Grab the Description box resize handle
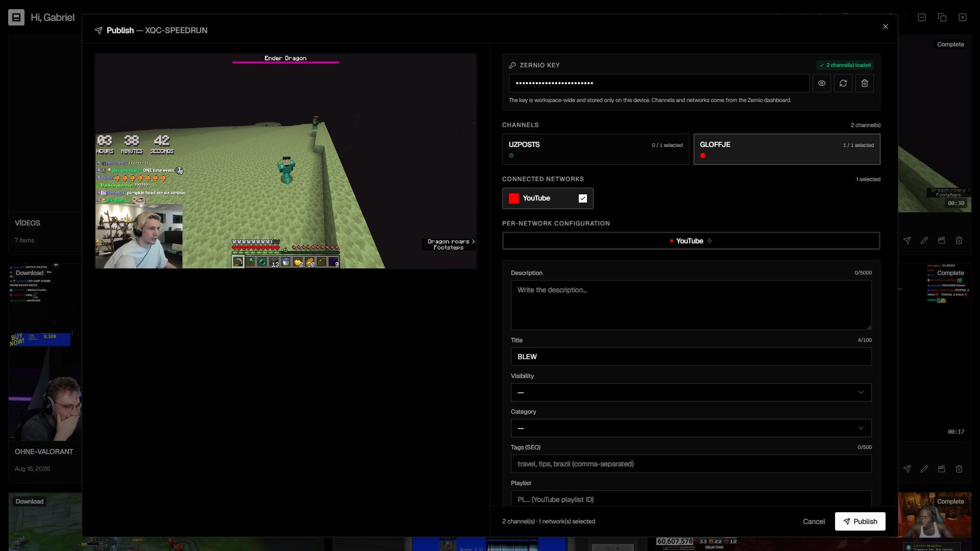The width and height of the screenshot is (980, 551). tap(868, 327)
